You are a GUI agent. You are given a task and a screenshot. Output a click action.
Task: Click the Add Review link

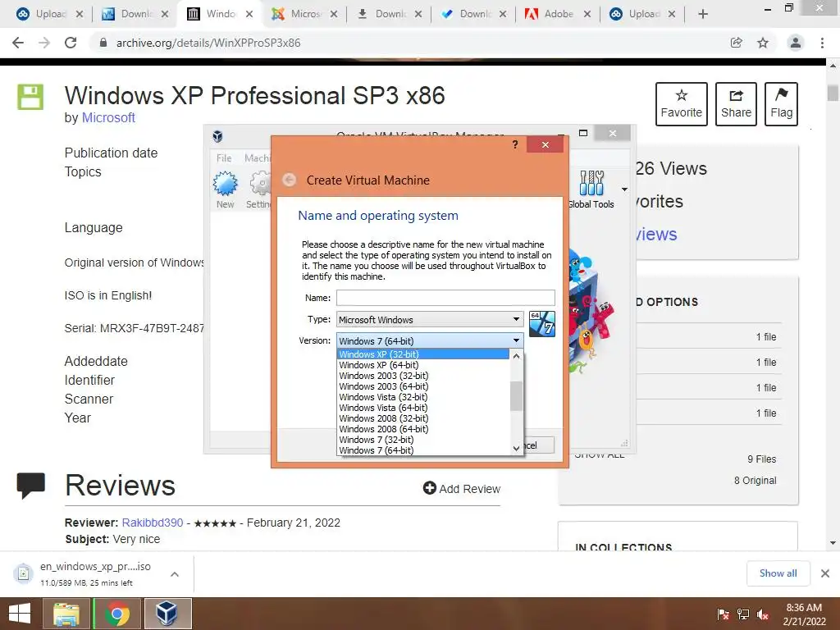(462, 489)
